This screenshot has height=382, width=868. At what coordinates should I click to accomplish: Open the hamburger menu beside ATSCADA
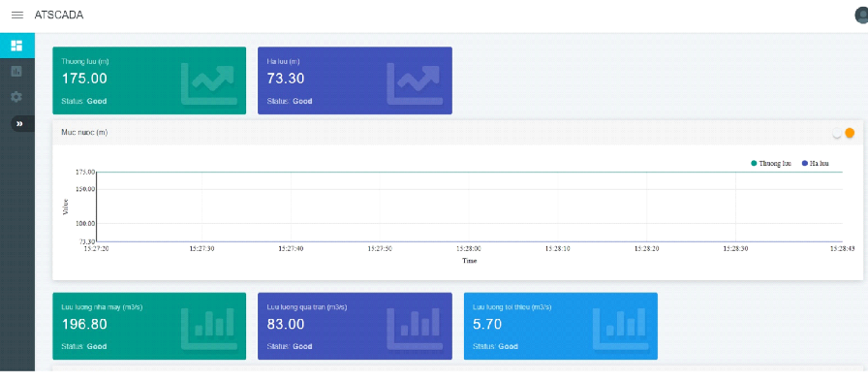(x=17, y=16)
